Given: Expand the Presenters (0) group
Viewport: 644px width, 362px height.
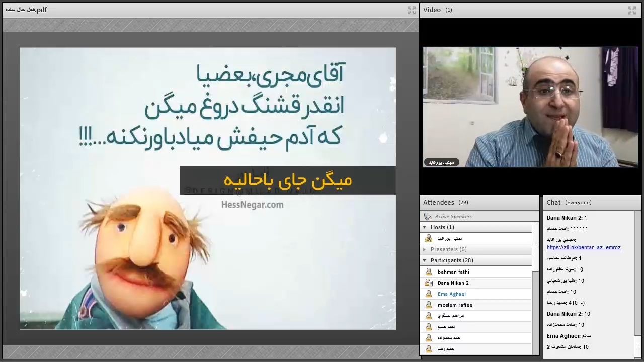Looking at the screenshot, I should pos(425,249).
